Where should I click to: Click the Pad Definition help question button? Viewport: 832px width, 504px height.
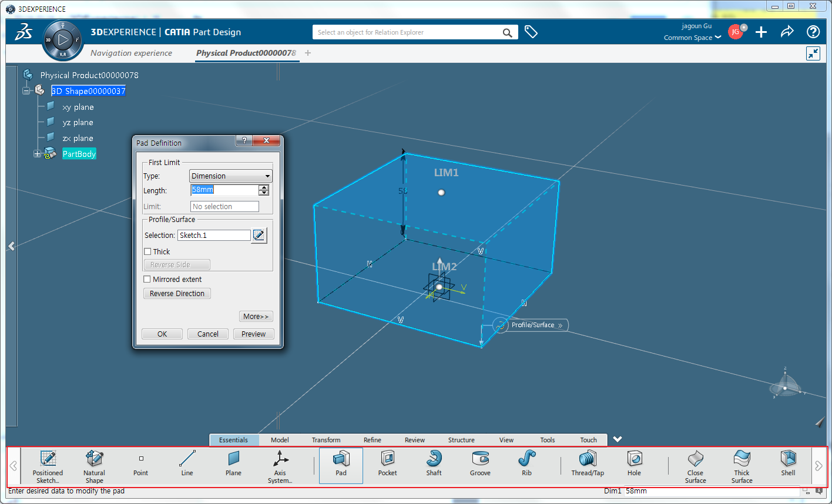coord(244,141)
